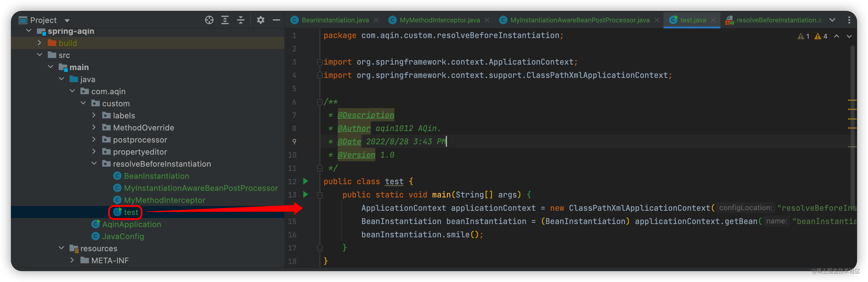Screen dimensions: 868x282
Task: Run class test from line 12 gutter
Action: (x=306, y=181)
